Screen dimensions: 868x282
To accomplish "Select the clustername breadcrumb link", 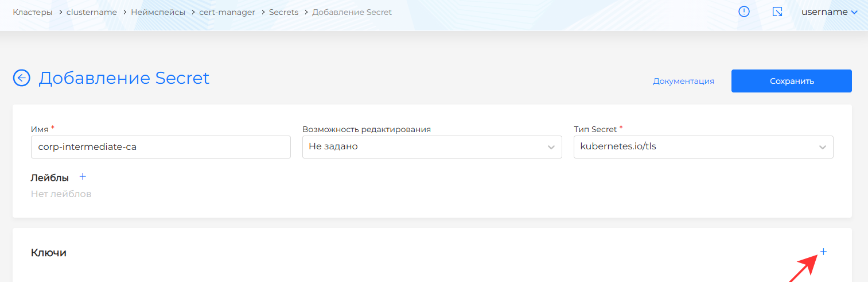I will pos(91,12).
